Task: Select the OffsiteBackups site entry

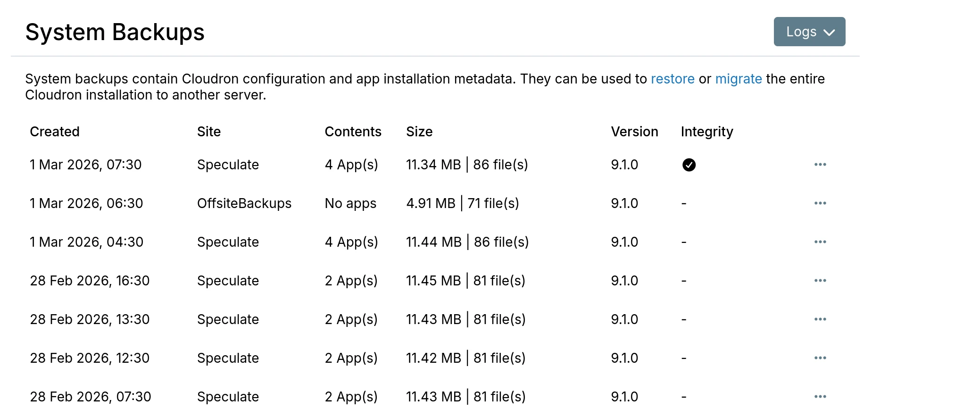Action: click(x=244, y=203)
